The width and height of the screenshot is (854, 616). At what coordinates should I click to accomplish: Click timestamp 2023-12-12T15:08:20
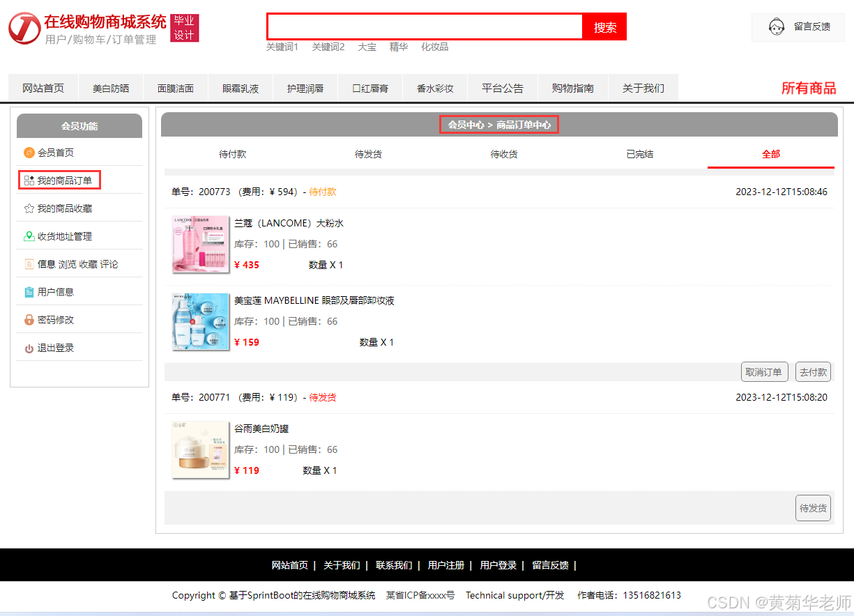tap(781, 397)
